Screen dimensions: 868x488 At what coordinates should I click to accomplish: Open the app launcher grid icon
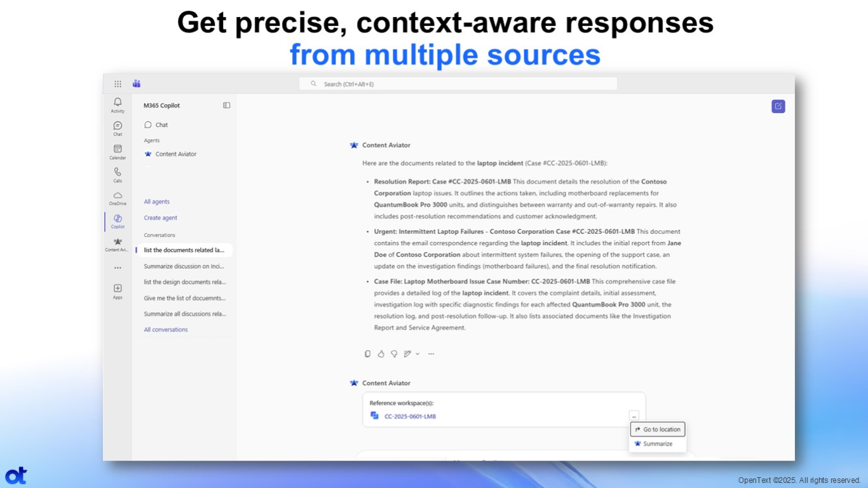(118, 84)
